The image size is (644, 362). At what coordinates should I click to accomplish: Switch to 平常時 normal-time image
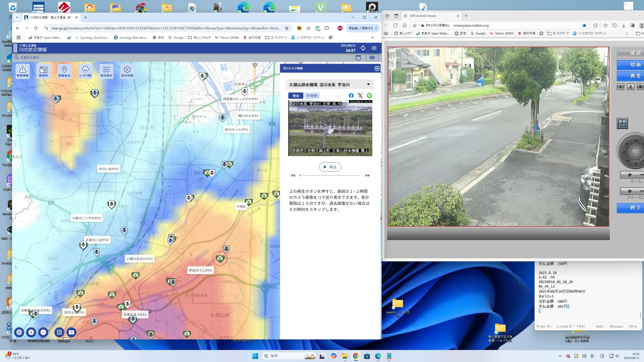312,96
